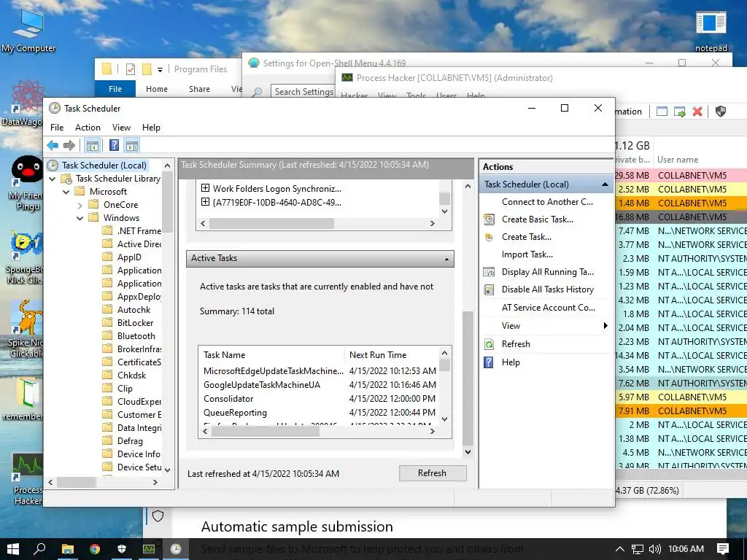The width and height of the screenshot is (747, 560).
Task: Click the Create Task icon in Actions
Action: click(489, 237)
